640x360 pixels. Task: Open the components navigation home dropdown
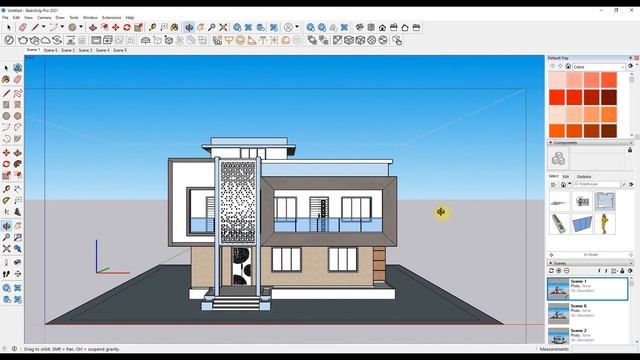coord(569,184)
